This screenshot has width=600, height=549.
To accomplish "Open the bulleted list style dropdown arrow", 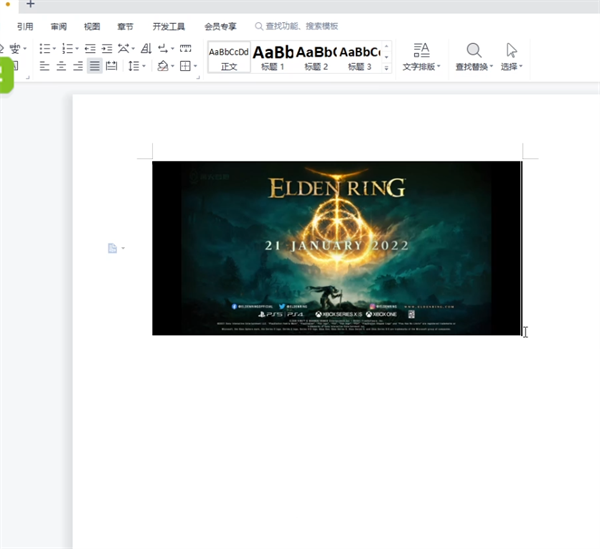I will 54,49.
